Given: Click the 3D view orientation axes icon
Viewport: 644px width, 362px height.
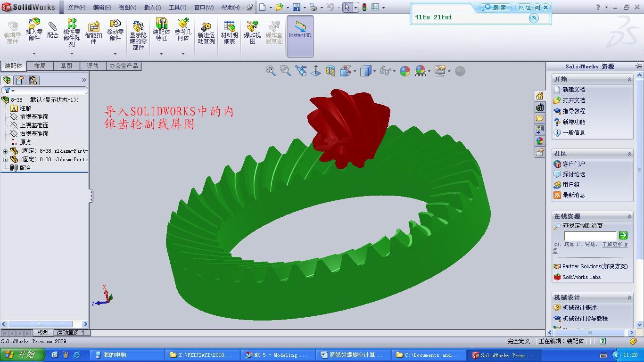Looking at the screenshot, I should tap(316, 71).
